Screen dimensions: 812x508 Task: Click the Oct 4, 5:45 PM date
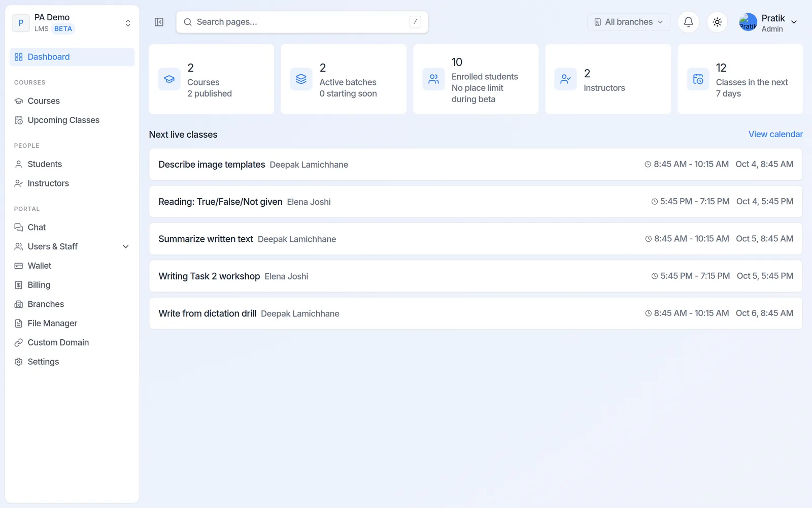tap(765, 202)
